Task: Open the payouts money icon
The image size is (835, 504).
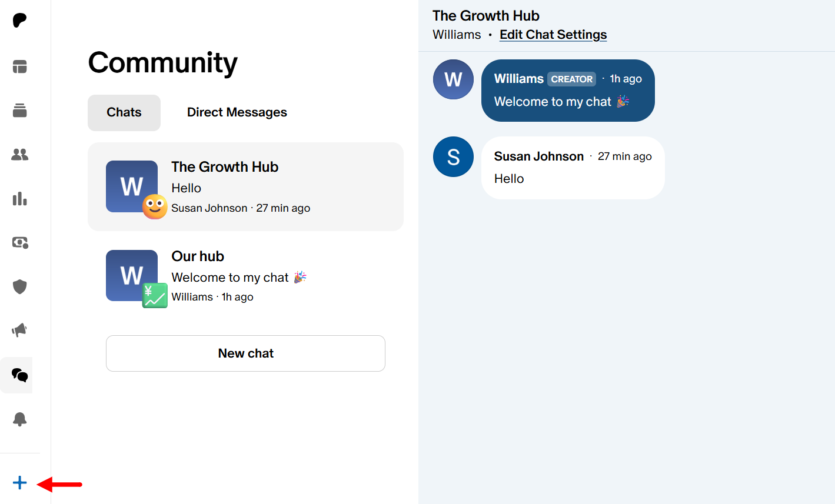Action: pos(20,242)
